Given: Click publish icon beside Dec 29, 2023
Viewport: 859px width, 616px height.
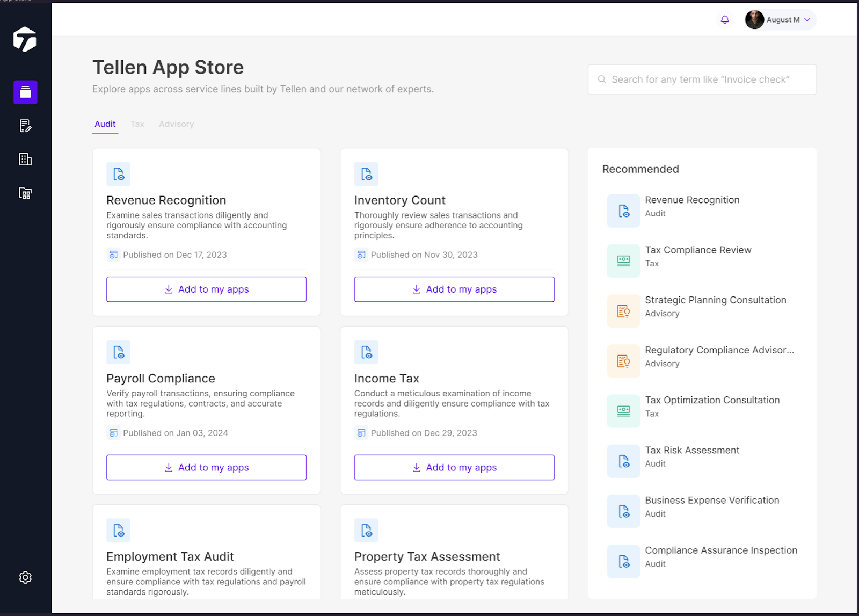Looking at the screenshot, I should 361,433.
